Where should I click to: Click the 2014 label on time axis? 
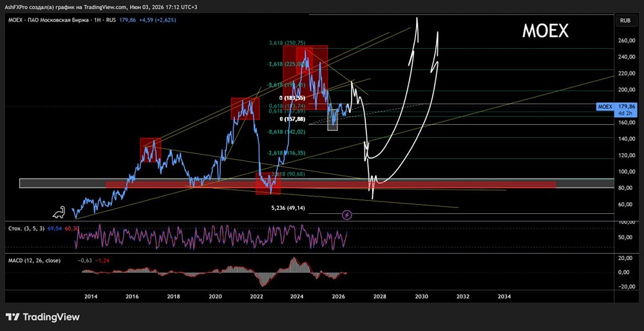coord(90,296)
